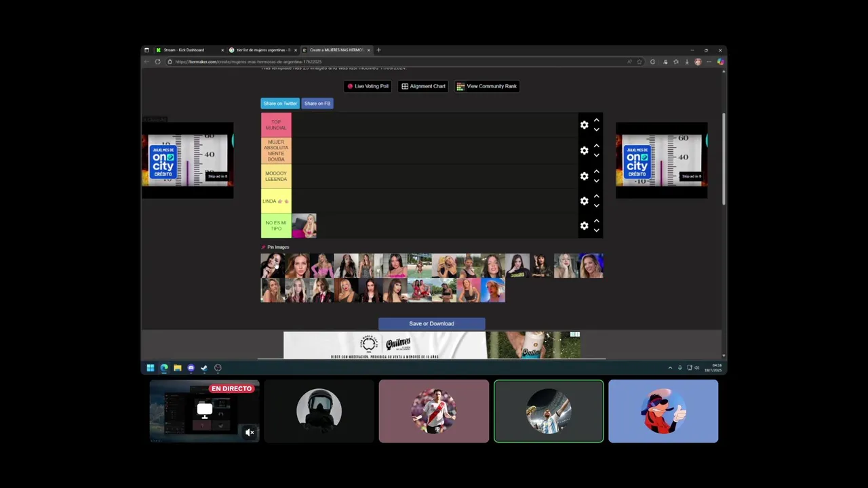Open Discord from the taskbar
The image size is (868, 488).
191,368
